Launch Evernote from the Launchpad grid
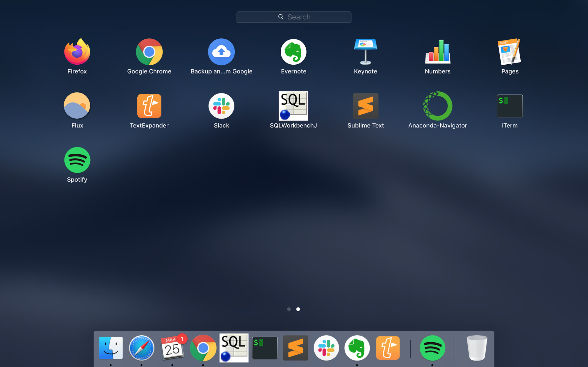 coord(293,52)
